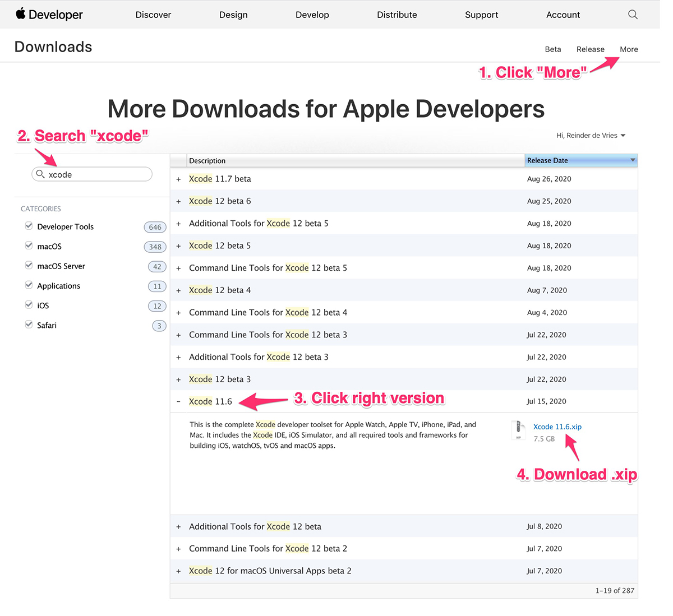This screenshot has height=616, width=673.
Task: Switch to the Release downloads tab
Action: point(591,49)
